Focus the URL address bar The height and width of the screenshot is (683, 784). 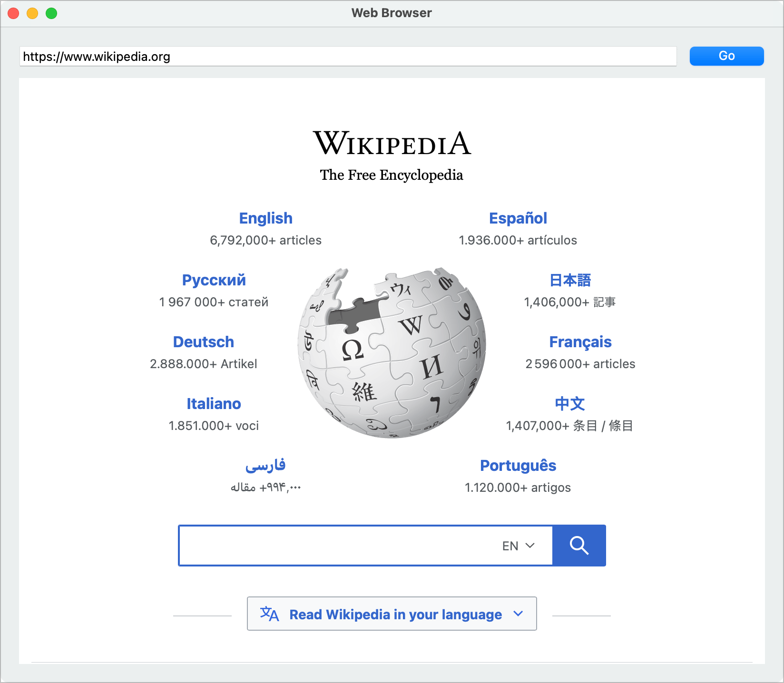click(347, 57)
